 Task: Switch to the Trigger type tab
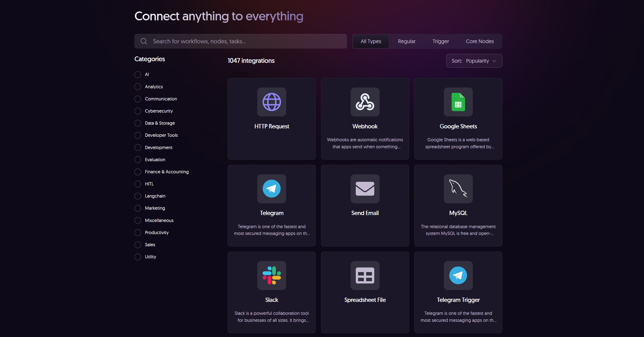tap(441, 41)
